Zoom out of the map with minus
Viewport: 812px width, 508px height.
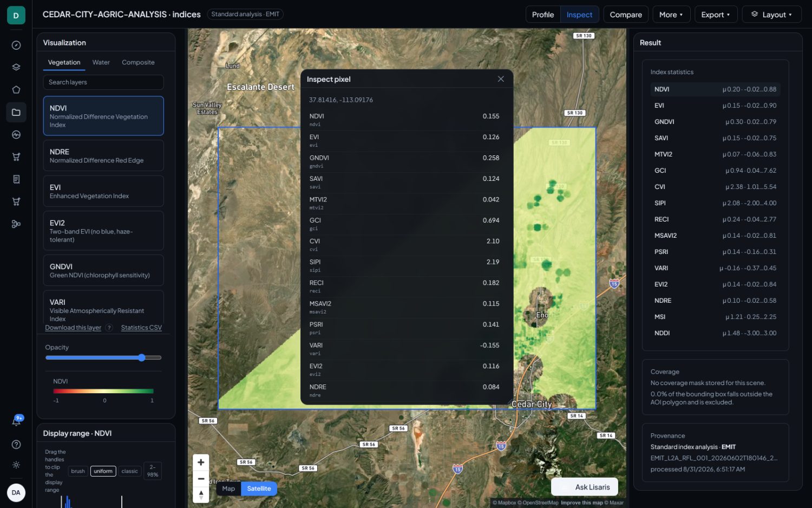(201, 479)
